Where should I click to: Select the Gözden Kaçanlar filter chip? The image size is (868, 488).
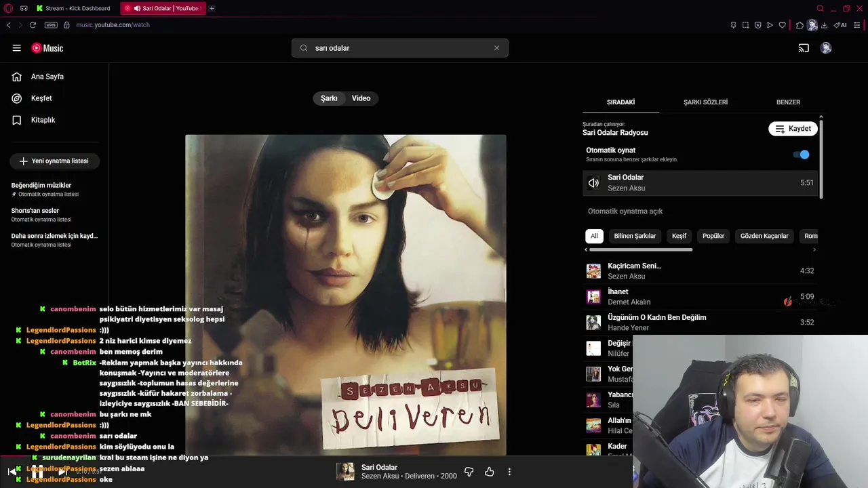point(764,236)
